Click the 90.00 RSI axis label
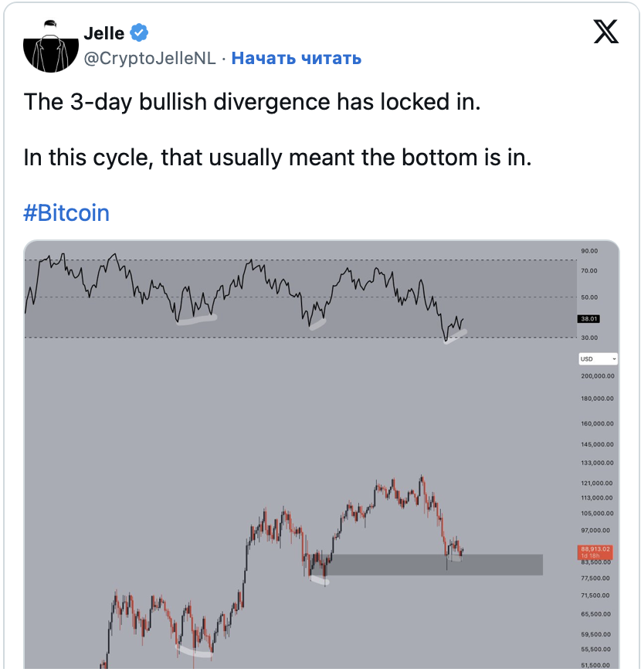641x672 pixels. click(589, 251)
